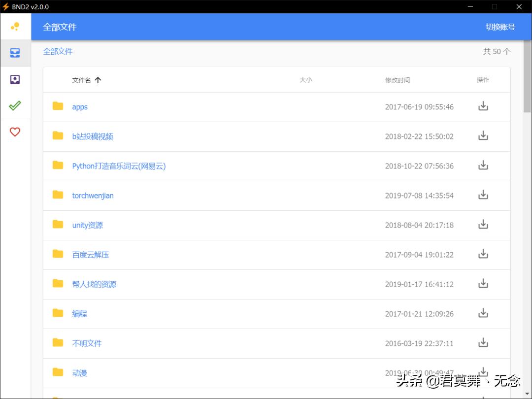Open the favorites panel (heart icon)
The image size is (532, 399).
[16, 132]
